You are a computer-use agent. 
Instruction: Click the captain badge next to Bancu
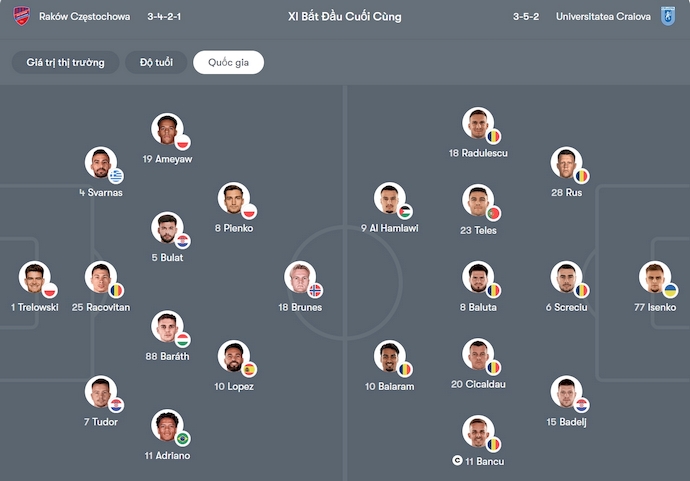click(457, 461)
